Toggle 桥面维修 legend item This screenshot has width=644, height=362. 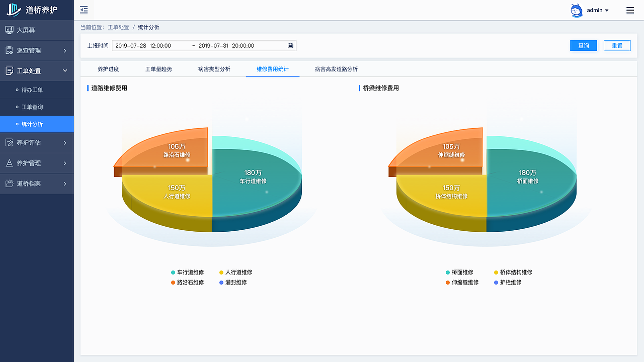click(x=459, y=272)
